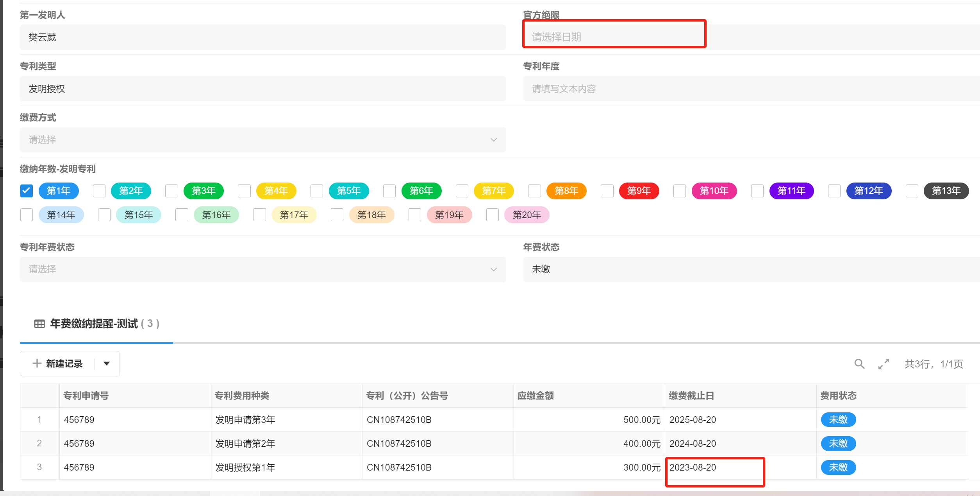Click the 第9年 red tag
The image size is (980, 496).
pos(639,191)
